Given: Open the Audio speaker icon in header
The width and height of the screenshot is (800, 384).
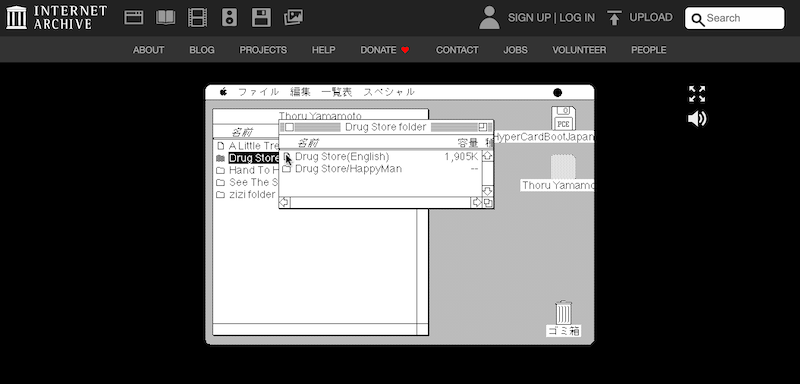Looking at the screenshot, I should [x=230, y=17].
